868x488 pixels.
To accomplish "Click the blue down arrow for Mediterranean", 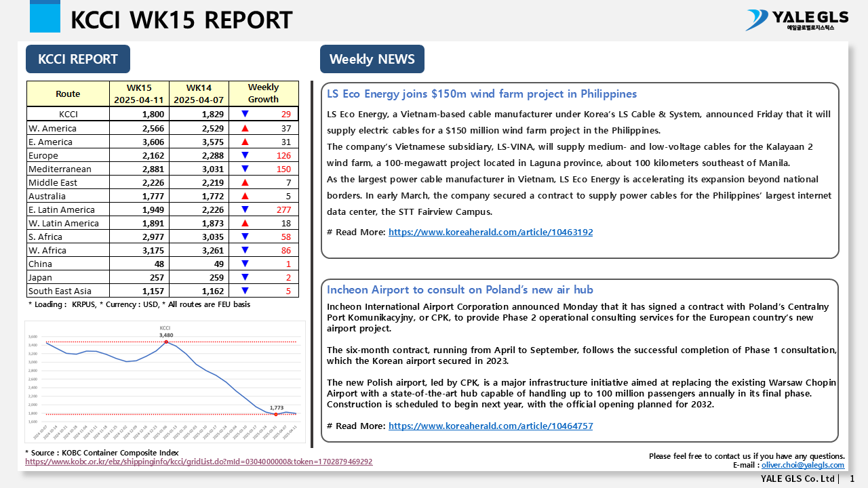I will pos(245,169).
